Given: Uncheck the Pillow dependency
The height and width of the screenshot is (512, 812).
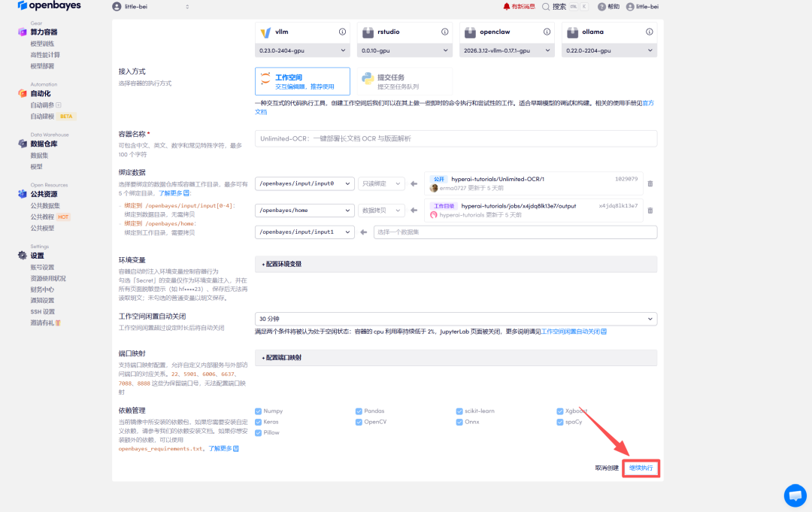Looking at the screenshot, I should click(258, 433).
